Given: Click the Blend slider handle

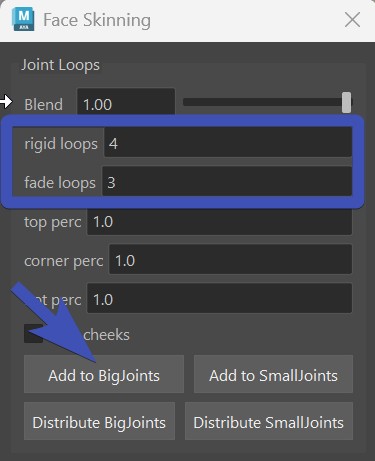Looking at the screenshot, I should (x=346, y=102).
